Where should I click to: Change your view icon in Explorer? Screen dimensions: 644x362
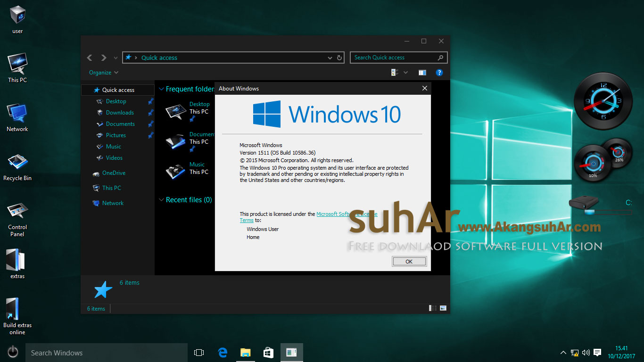(x=395, y=73)
